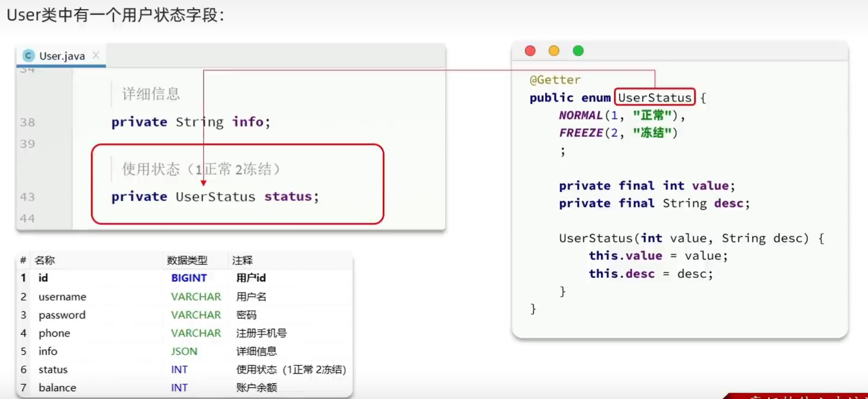
Task: Close the User.java tab
Action: 96,55
